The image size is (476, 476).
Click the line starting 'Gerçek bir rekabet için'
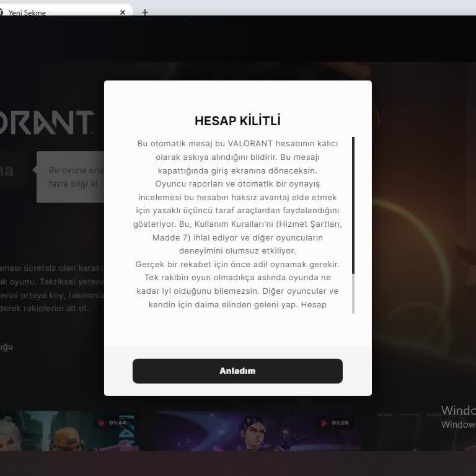tap(237, 264)
